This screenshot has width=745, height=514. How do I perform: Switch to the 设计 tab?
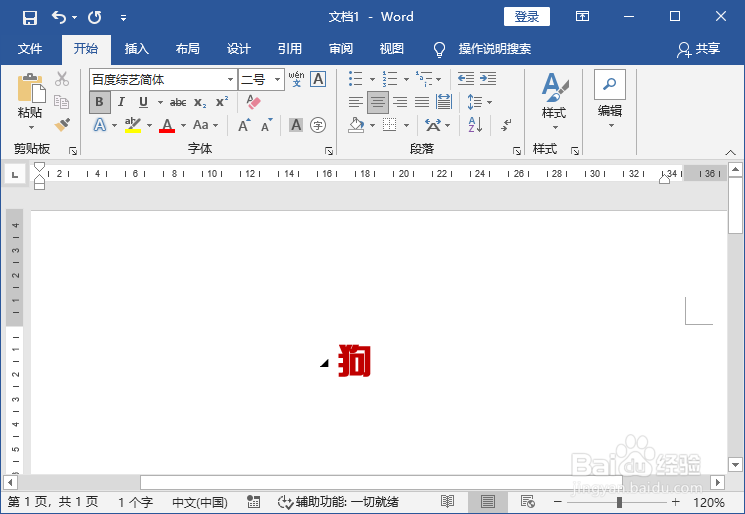pyautogui.click(x=239, y=48)
